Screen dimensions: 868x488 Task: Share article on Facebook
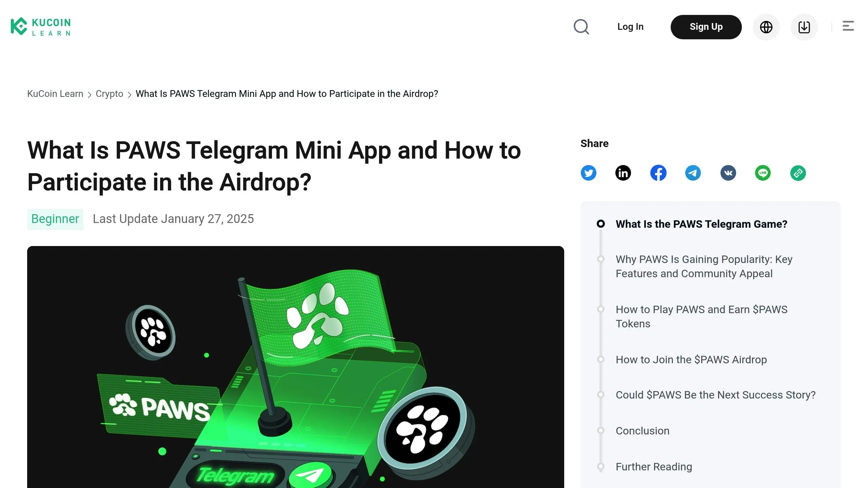(x=658, y=173)
